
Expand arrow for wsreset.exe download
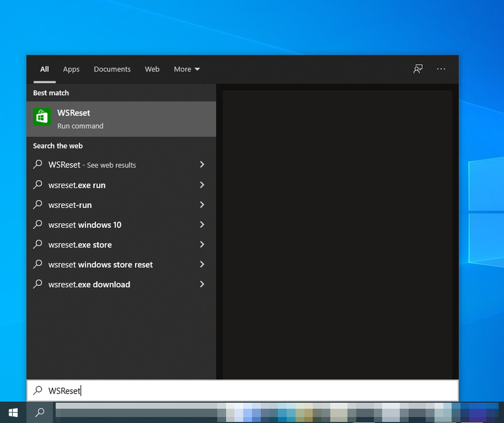202,284
